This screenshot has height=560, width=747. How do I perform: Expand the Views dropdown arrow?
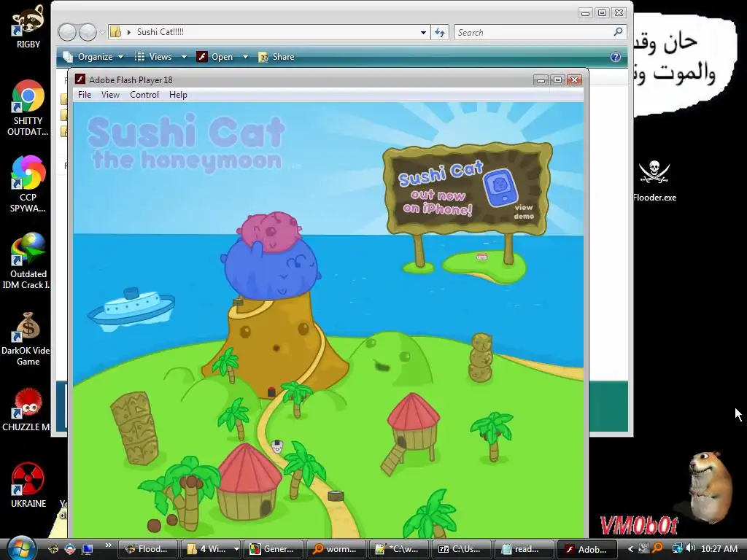click(x=184, y=57)
